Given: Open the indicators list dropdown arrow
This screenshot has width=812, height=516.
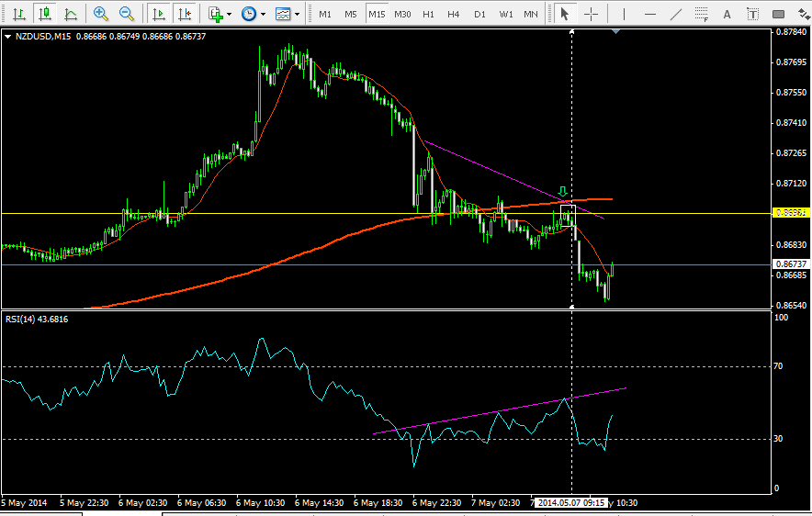Looking at the screenshot, I should point(230,14).
